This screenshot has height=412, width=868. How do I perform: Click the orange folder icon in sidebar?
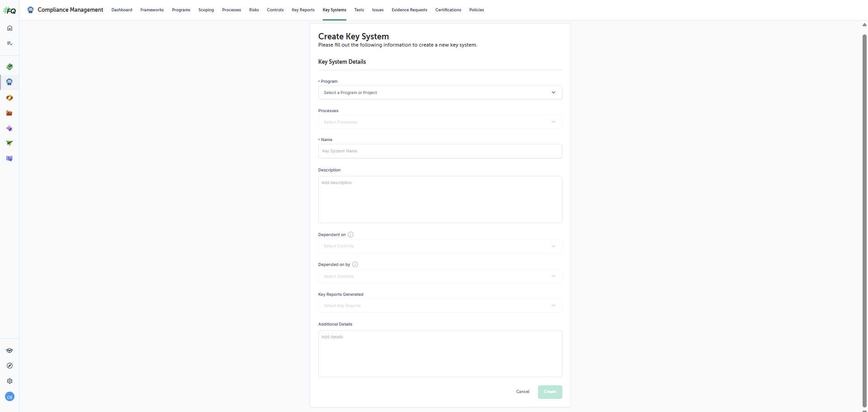(9, 113)
